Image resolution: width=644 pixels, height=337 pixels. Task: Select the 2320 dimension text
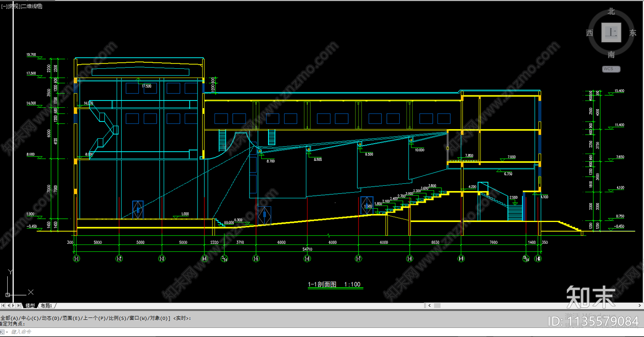coord(214,242)
